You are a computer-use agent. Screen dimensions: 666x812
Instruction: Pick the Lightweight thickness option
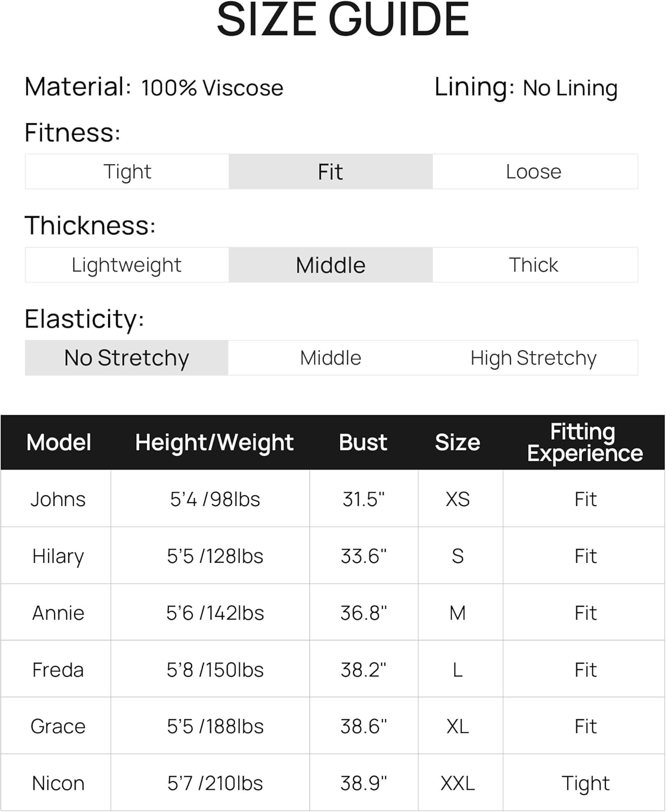pos(127,265)
